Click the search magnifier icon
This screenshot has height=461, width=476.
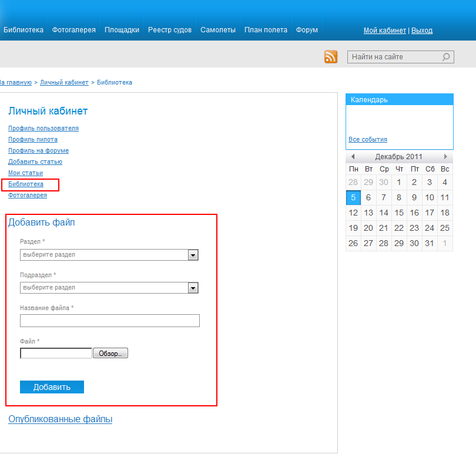coord(446,57)
